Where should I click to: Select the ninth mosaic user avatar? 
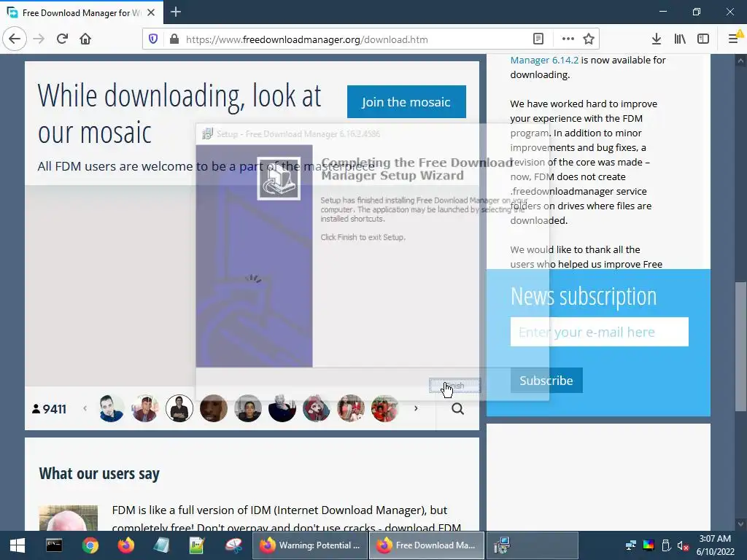pos(385,408)
